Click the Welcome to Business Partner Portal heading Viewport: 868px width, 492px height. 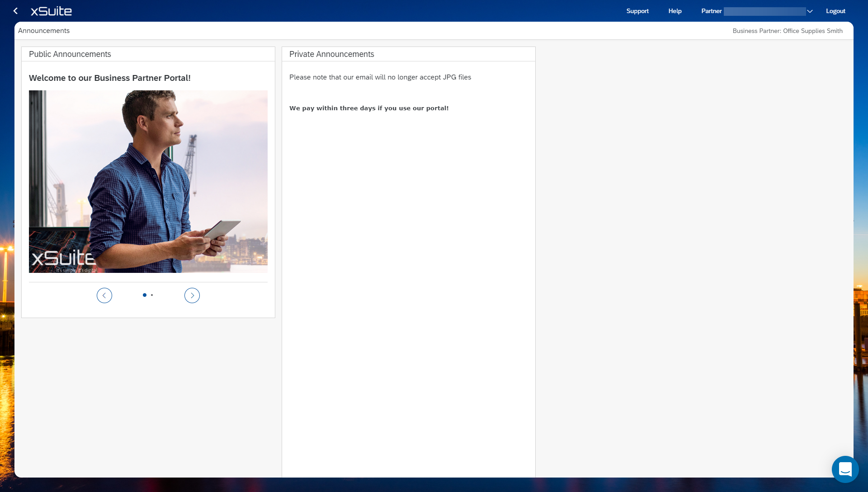[110, 78]
